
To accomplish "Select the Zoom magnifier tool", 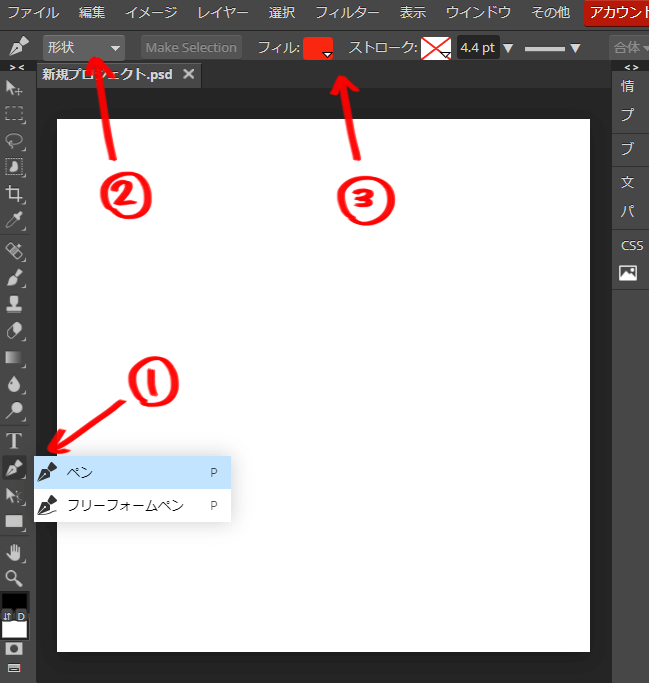I will pos(14,578).
